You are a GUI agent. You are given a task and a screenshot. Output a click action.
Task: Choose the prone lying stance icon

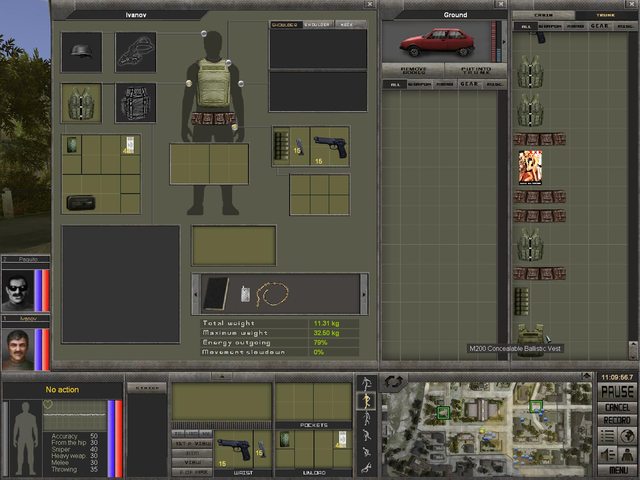pos(367,468)
